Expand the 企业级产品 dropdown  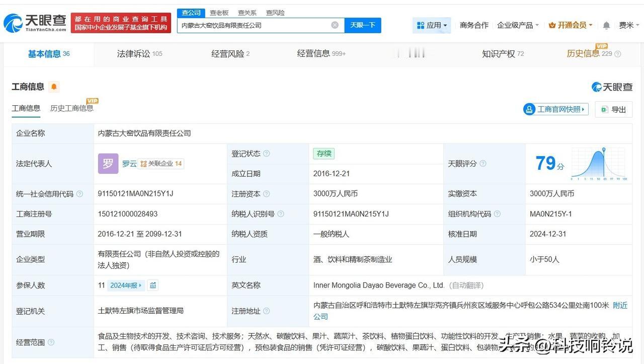[x=518, y=25]
